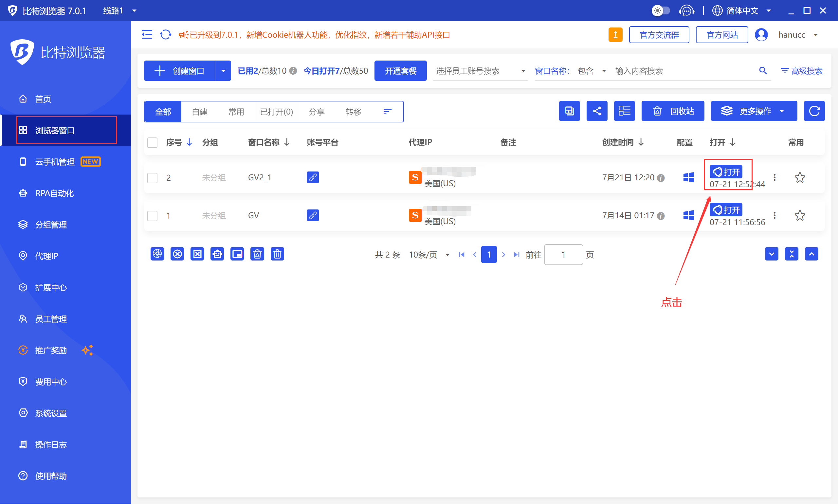Open the 回收站 recycle bin
838x504 pixels.
click(x=673, y=111)
